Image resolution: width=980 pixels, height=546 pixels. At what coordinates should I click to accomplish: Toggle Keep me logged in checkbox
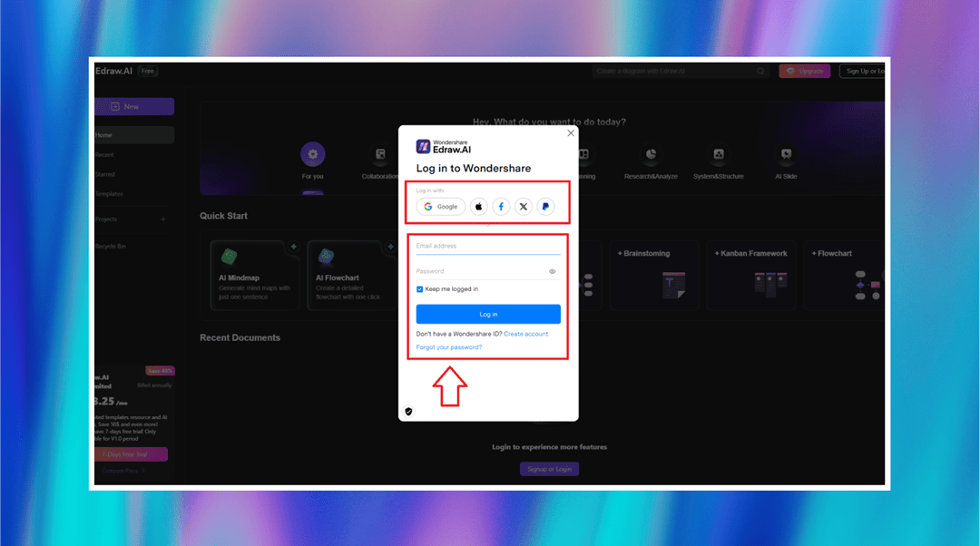pyautogui.click(x=419, y=289)
